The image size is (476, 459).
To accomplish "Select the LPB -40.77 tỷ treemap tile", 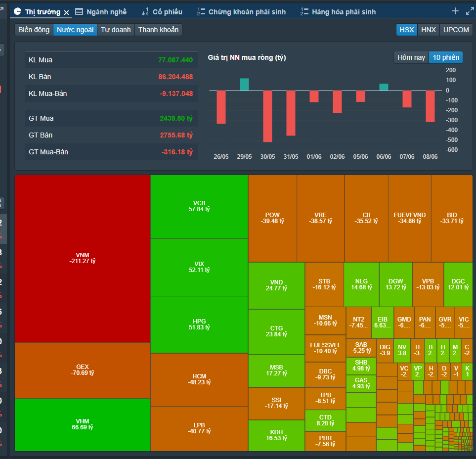I will 199,429.
